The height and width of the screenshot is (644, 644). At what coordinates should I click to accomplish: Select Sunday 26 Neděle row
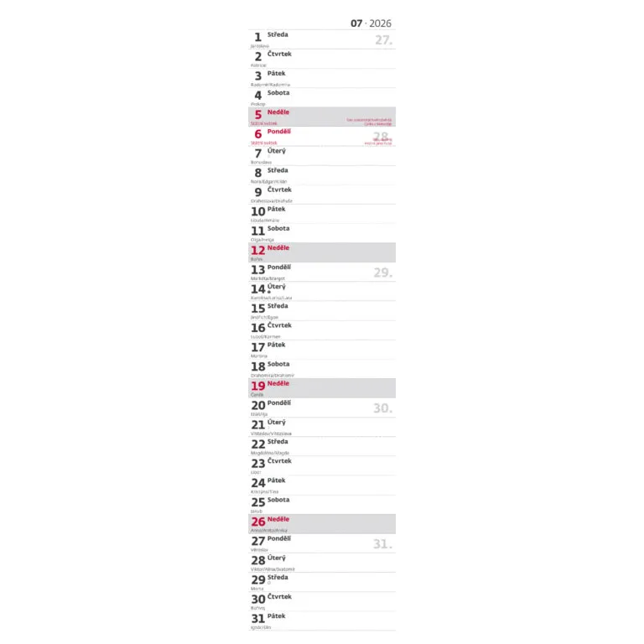tap(270, 521)
